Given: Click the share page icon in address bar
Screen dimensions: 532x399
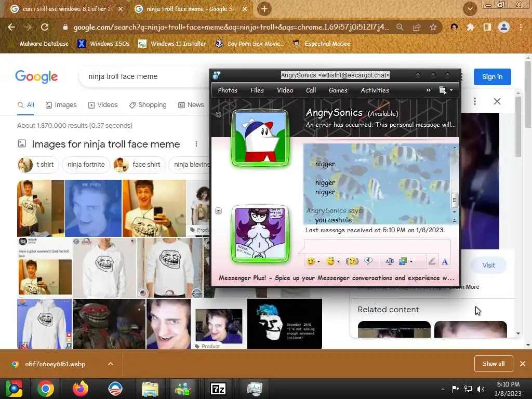Looking at the screenshot, I should click(x=417, y=27).
